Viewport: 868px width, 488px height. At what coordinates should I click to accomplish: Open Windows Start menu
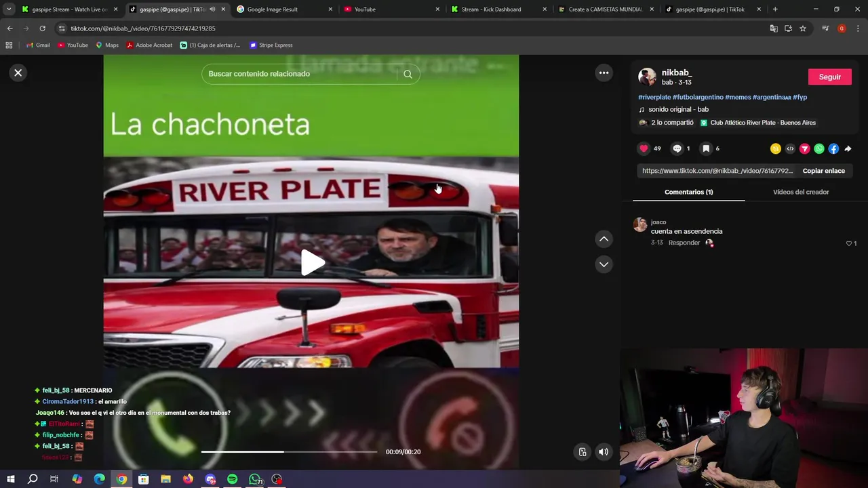tap(11, 479)
